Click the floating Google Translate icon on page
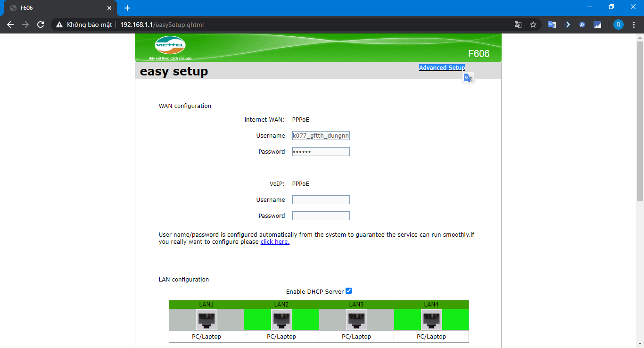This screenshot has height=348, width=644. point(468,78)
